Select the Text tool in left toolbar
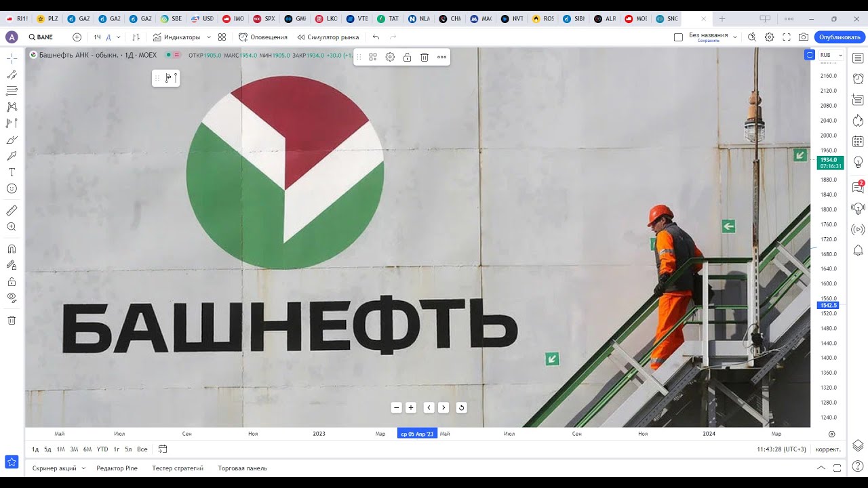The height and width of the screenshot is (488, 868). (x=12, y=172)
